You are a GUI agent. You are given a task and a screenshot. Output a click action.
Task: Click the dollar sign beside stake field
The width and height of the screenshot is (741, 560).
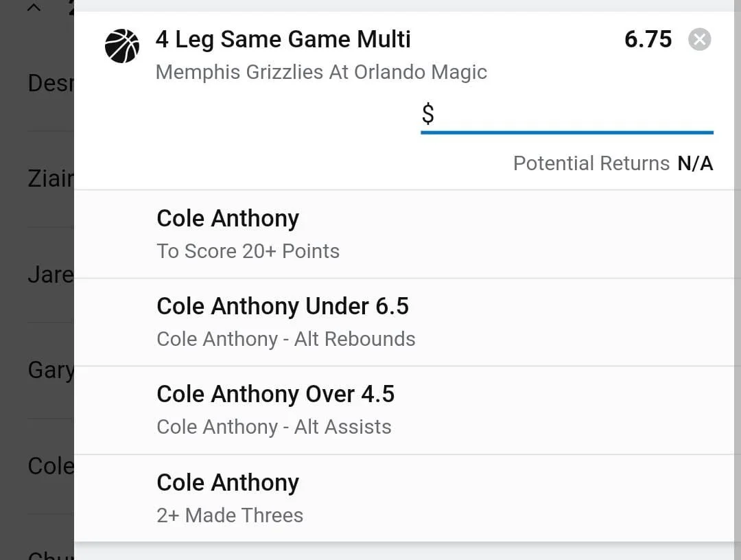427,114
